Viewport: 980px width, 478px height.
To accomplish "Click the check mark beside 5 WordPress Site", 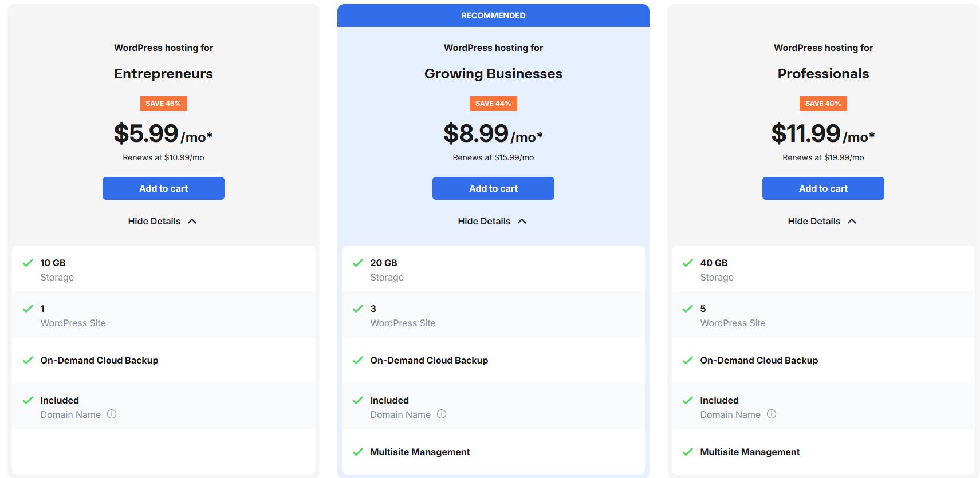I will [688, 309].
